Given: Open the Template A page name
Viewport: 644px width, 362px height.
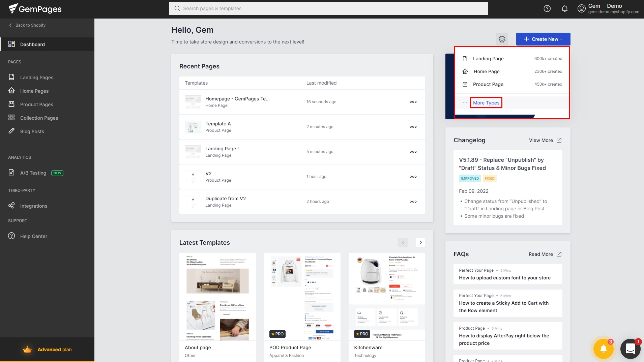Looking at the screenshot, I should coord(218,124).
